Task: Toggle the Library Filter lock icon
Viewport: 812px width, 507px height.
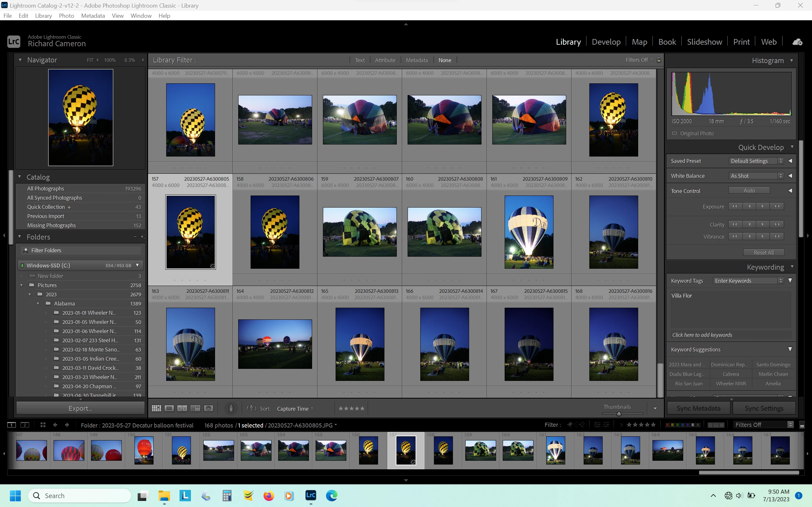Action: click(659, 60)
